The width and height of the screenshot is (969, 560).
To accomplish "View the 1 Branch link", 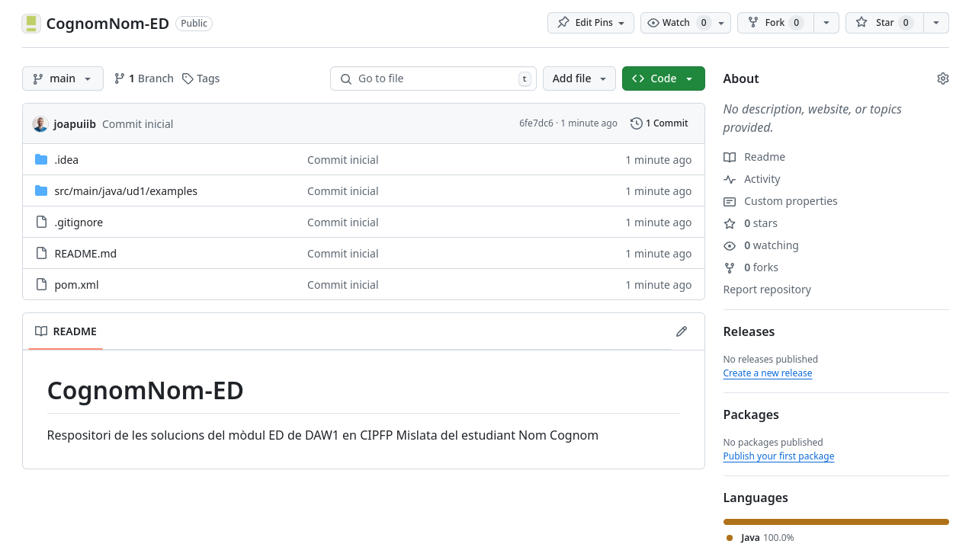I will point(143,78).
